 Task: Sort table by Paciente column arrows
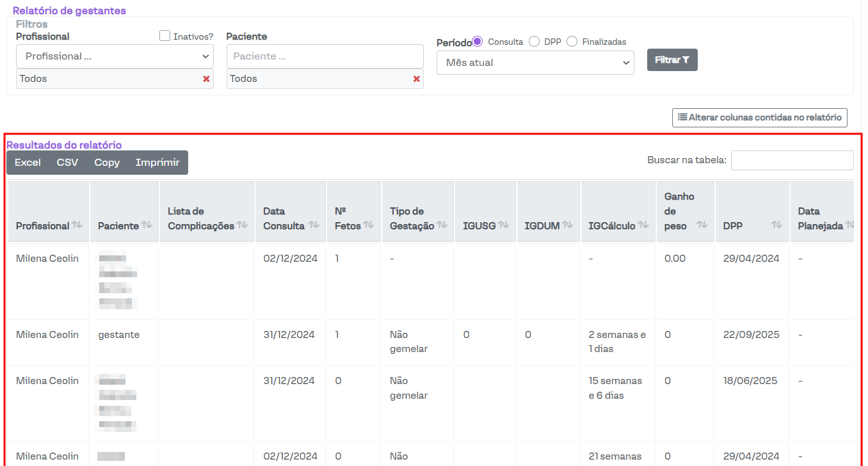147,225
